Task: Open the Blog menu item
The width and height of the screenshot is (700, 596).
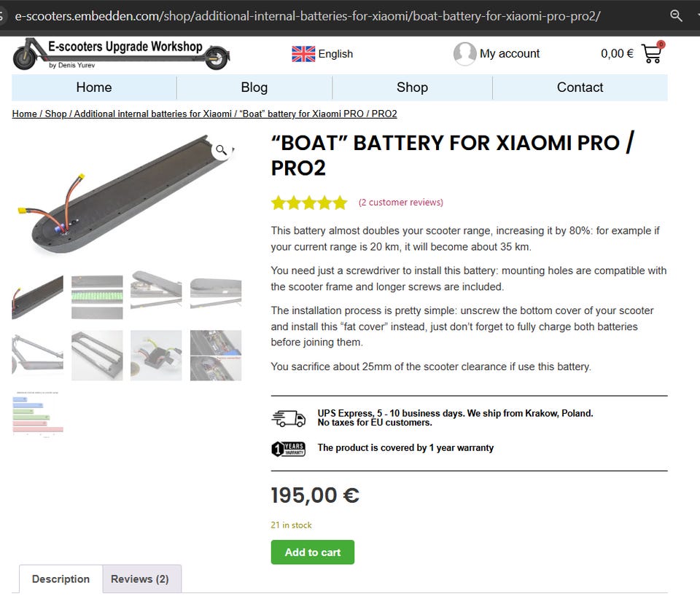Action: pos(254,87)
